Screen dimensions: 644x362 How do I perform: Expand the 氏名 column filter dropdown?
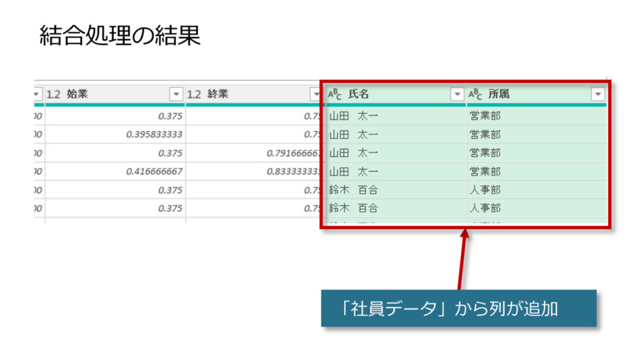[x=457, y=94]
